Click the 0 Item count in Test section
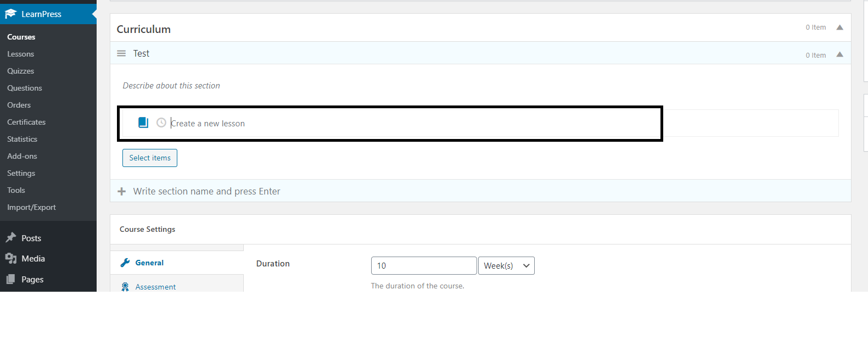The width and height of the screenshot is (868, 356). [816, 55]
